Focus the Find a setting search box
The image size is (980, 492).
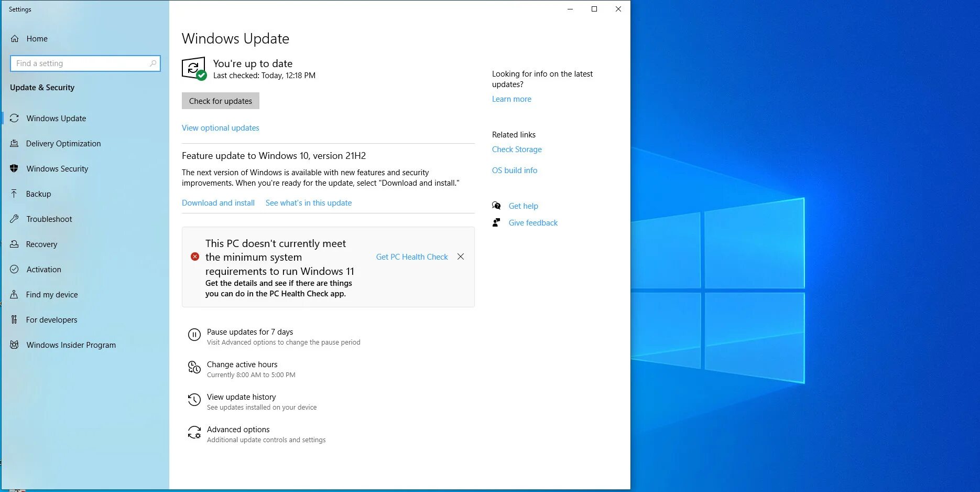[x=85, y=63]
